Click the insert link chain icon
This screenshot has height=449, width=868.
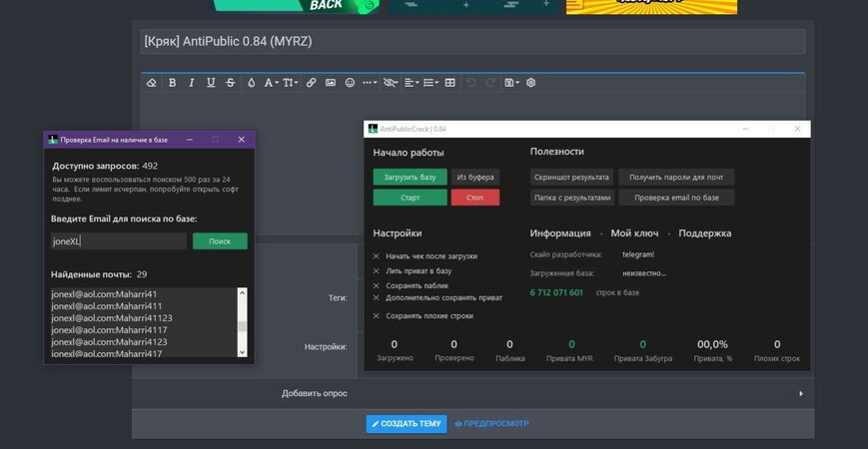click(311, 83)
